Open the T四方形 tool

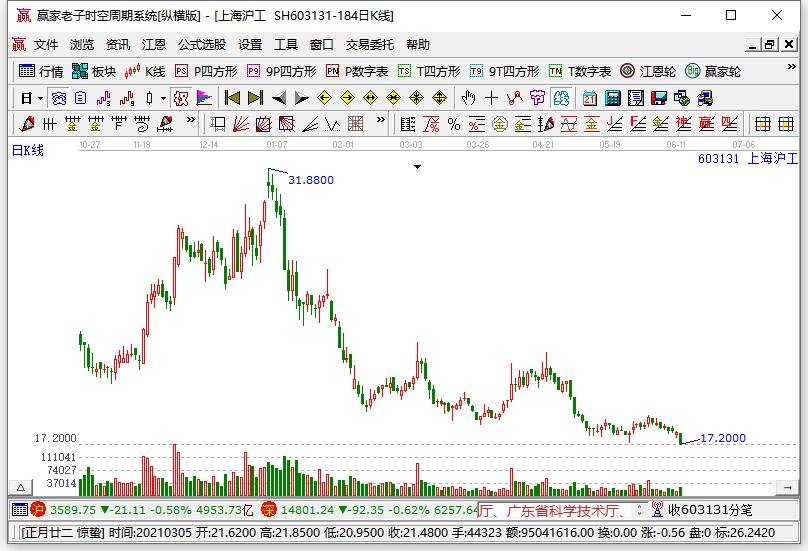point(429,71)
